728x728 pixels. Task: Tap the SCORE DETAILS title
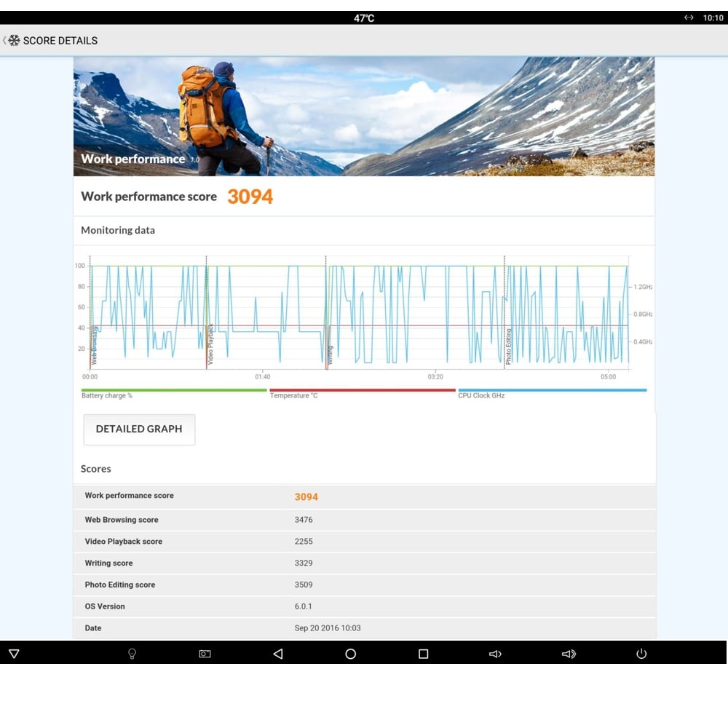point(60,41)
